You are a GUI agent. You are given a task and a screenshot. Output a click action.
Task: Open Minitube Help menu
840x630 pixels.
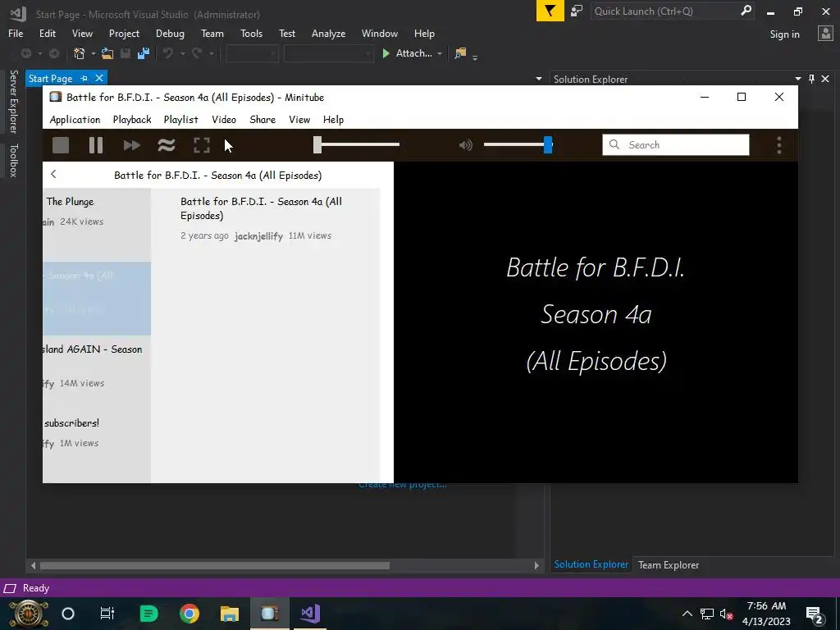(x=333, y=120)
